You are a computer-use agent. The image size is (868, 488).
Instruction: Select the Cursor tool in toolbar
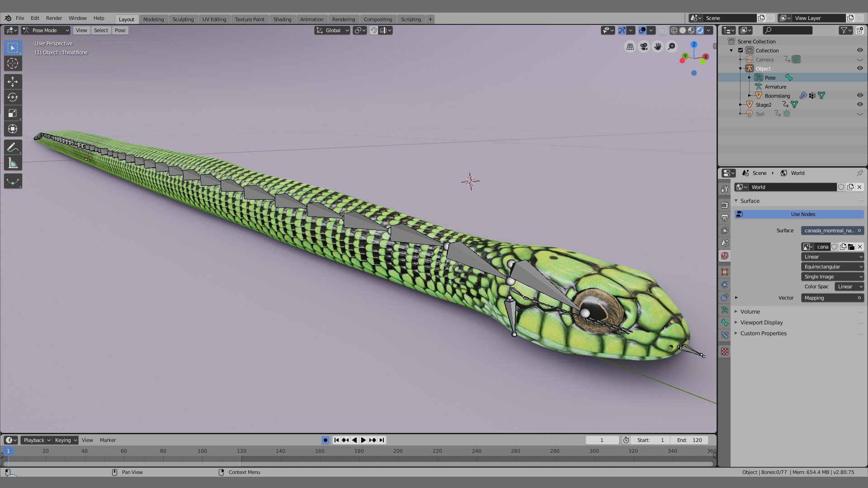click(13, 63)
